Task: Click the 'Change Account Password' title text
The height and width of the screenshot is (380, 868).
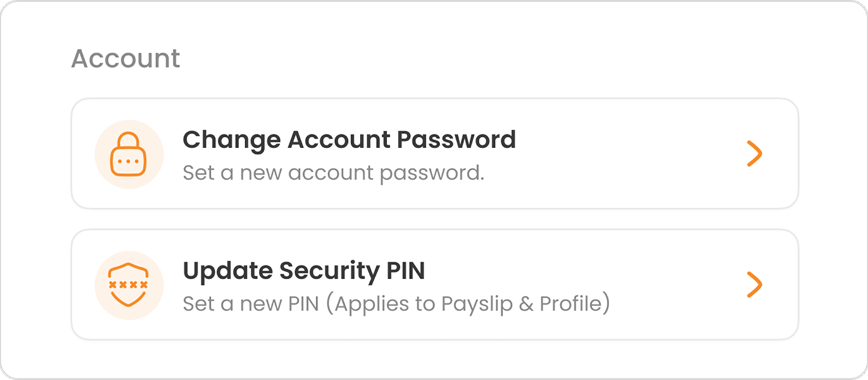Action: point(349,139)
